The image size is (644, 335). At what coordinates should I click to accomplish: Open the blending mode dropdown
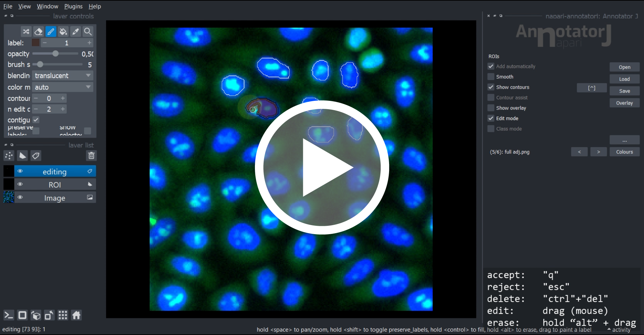(x=62, y=76)
